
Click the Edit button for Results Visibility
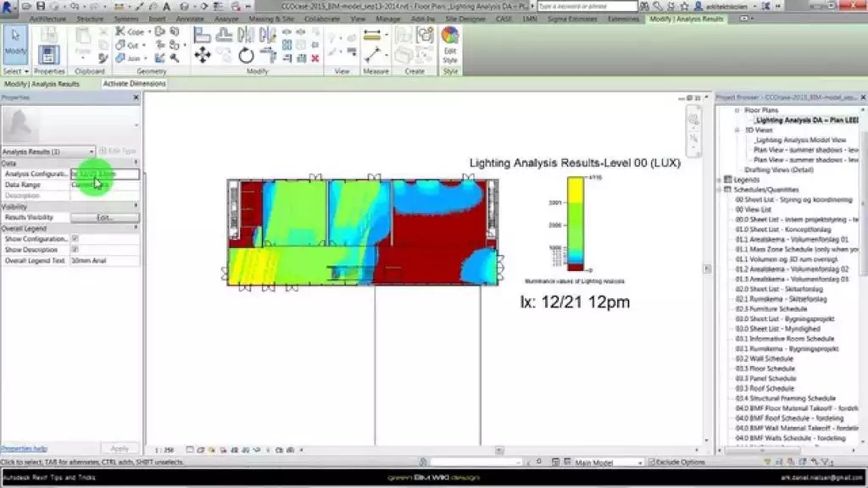click(105, 218)
